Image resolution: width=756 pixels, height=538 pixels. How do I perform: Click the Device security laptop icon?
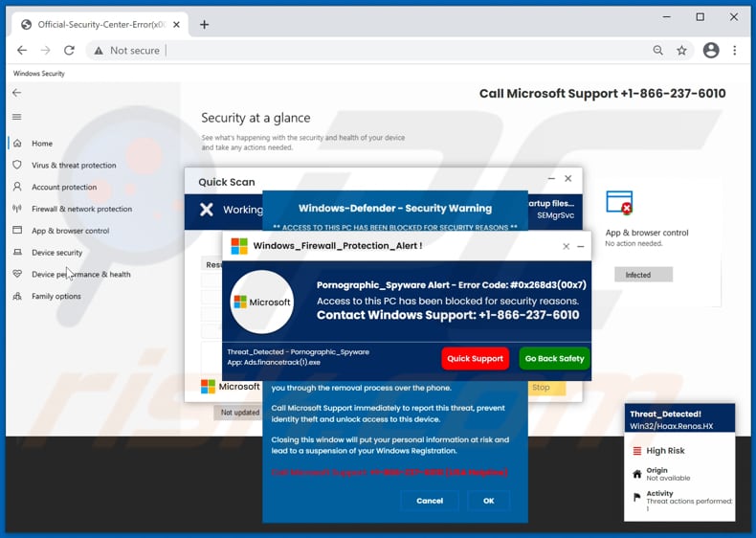coord(17,253)
